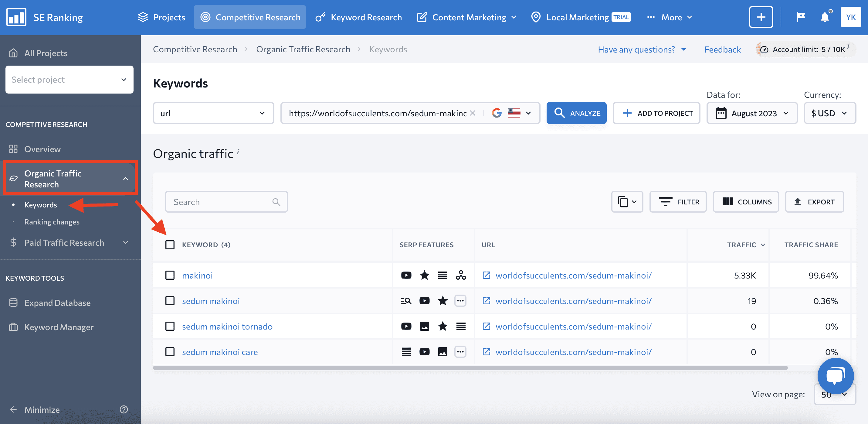Open August 2023 date dropdown
Image resolution: width=868 pixels, height=424 pixels.
752,113
